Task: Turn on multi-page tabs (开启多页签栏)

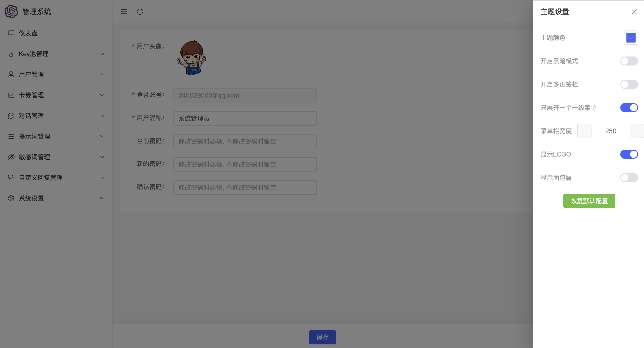Action: pos(629,84)
